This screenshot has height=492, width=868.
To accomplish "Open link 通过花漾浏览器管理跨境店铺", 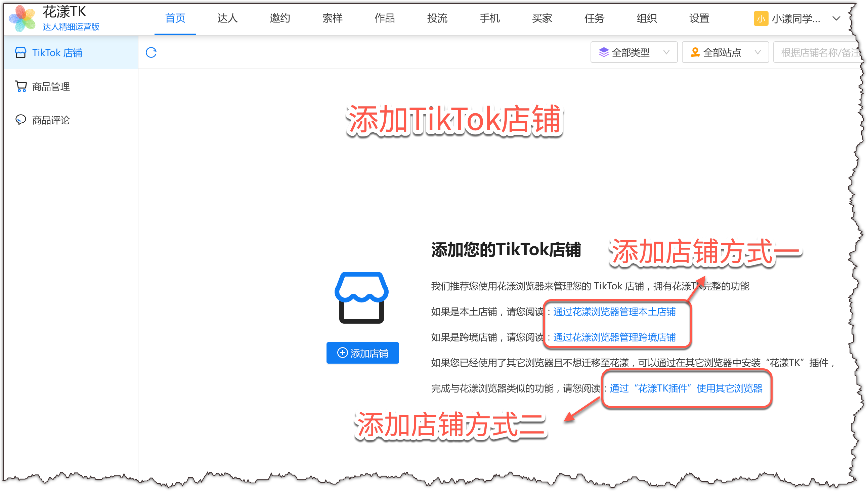I will click(614, 337).
